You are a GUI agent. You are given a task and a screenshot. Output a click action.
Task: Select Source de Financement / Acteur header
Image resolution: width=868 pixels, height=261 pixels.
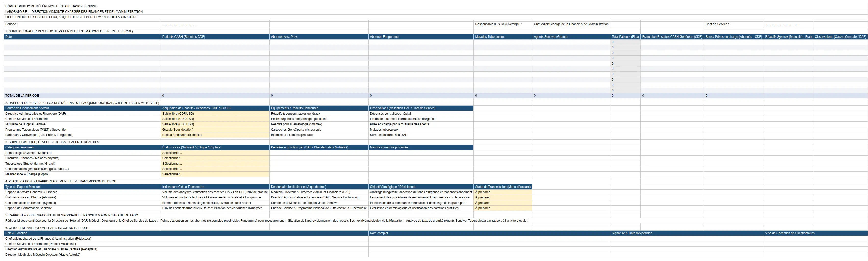(82, 108)
